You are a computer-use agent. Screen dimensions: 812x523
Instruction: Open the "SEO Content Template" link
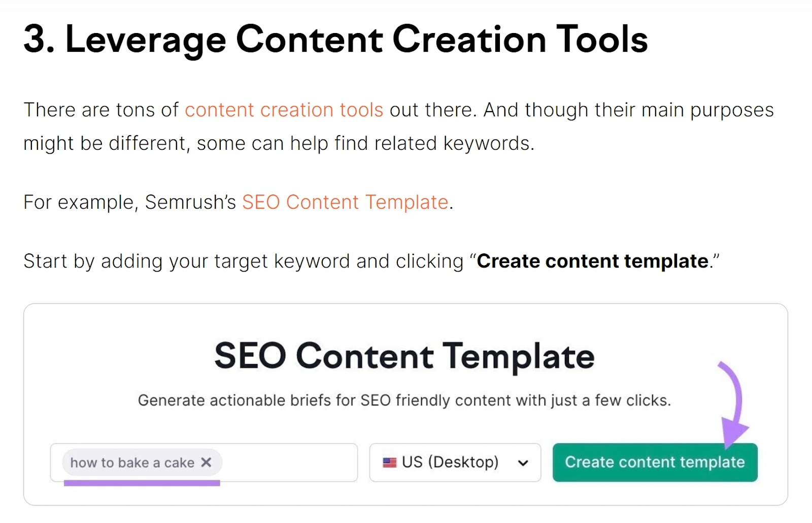point(344,202)
